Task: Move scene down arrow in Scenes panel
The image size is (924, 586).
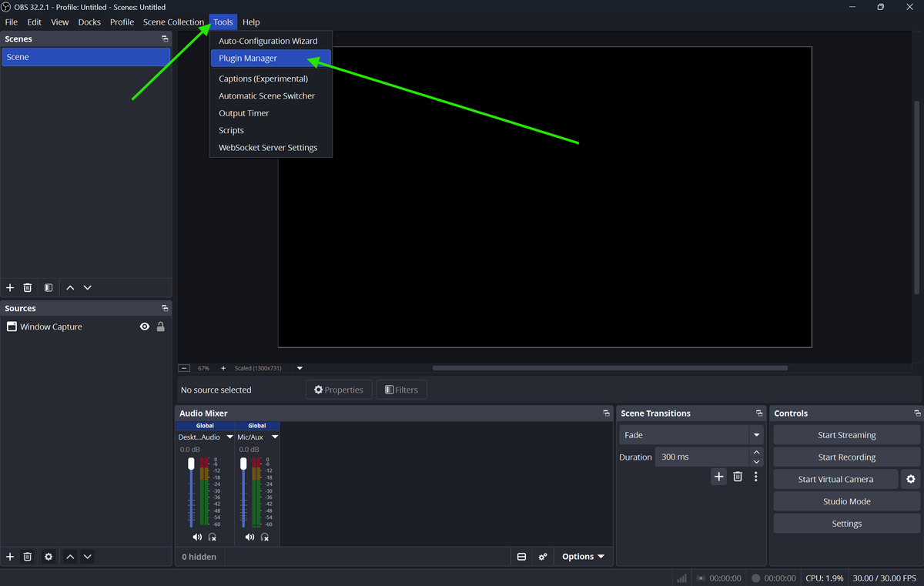Action: pyautogui.click(x=88, y=287)
